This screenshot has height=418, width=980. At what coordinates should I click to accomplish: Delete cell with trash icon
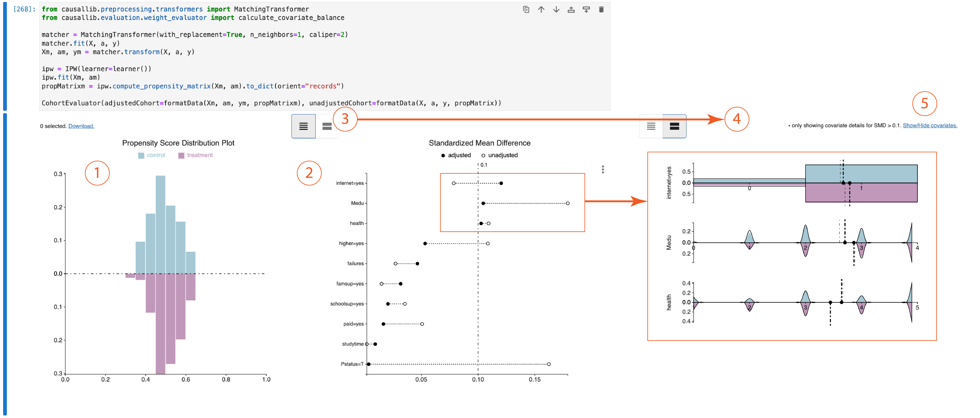pyautogui.click(x=601, y=10)
